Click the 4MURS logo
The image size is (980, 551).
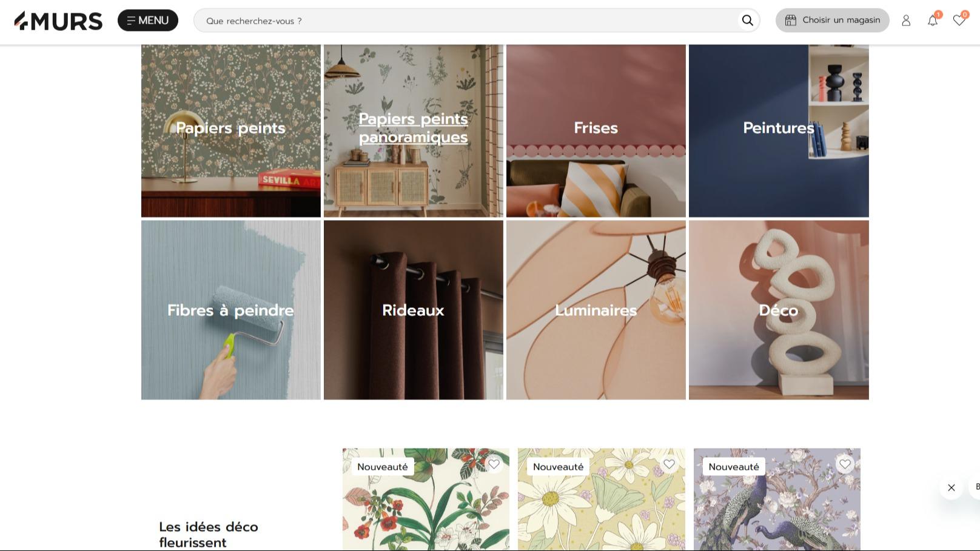coord(58,21)
